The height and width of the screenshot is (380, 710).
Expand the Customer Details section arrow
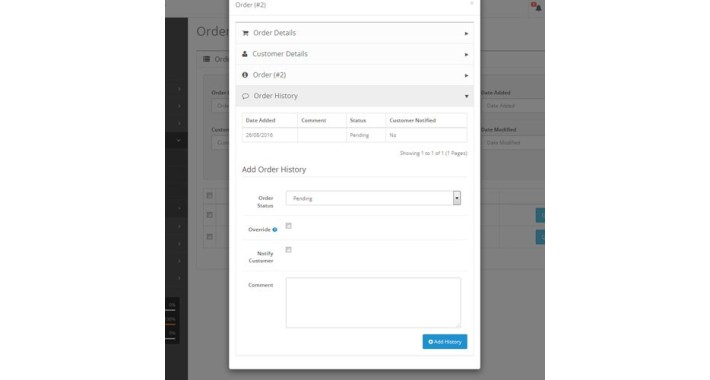[466, 54]
